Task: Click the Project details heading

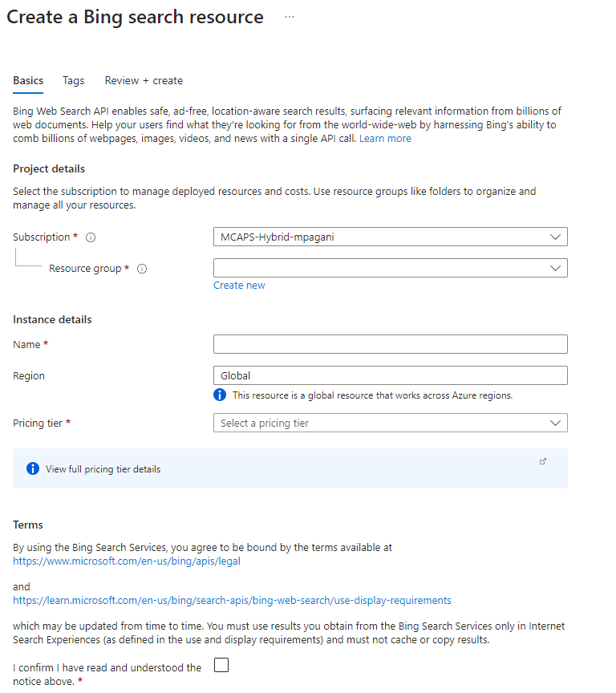Action: click(49, 168)
